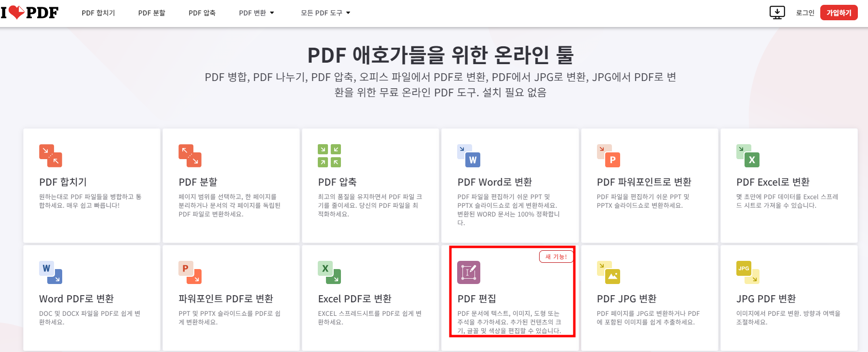Open the PDF 압축 card title

point(338,182)
